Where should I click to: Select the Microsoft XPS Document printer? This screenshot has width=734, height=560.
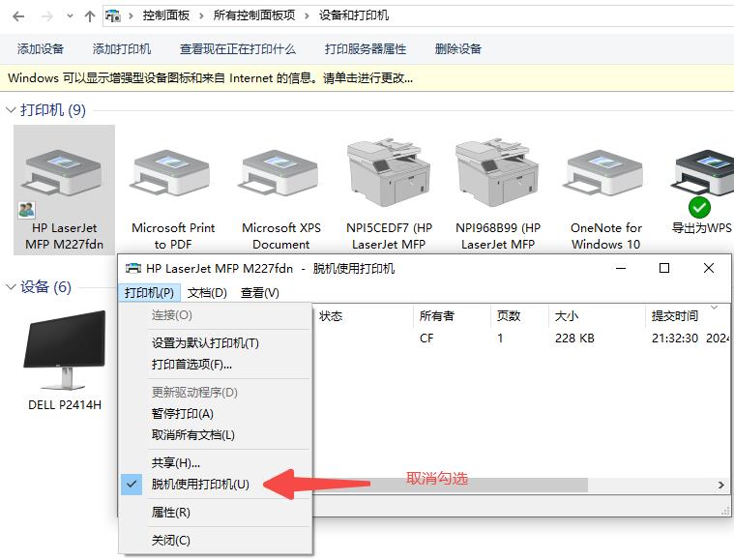(280, 191)
